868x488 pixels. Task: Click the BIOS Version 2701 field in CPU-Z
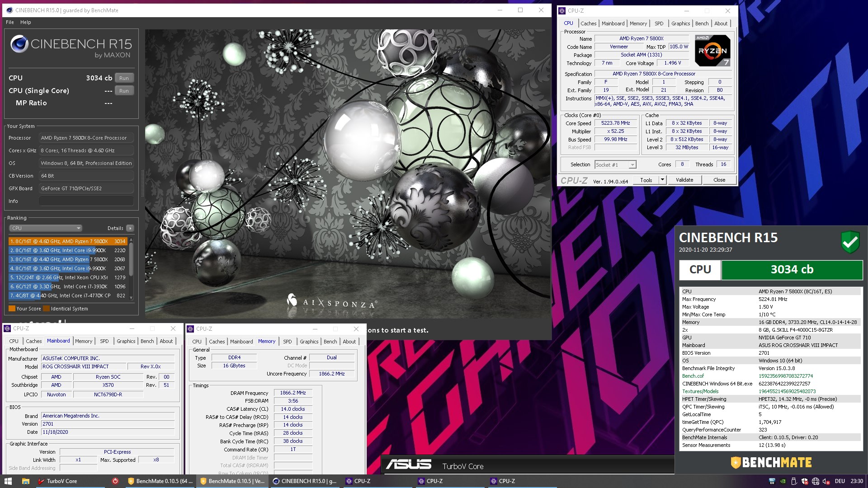tap(108, 424)
